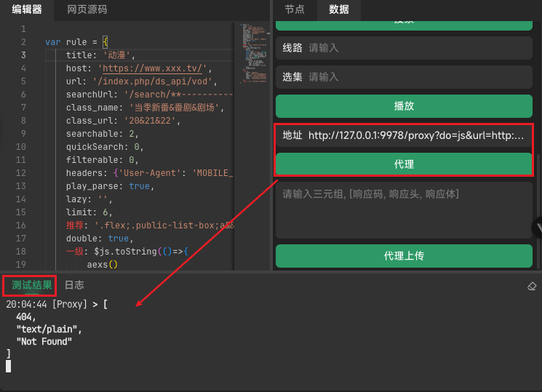Click the eraser icon to clear output
The height and width of the screenshot is (392, 542).
531,286
